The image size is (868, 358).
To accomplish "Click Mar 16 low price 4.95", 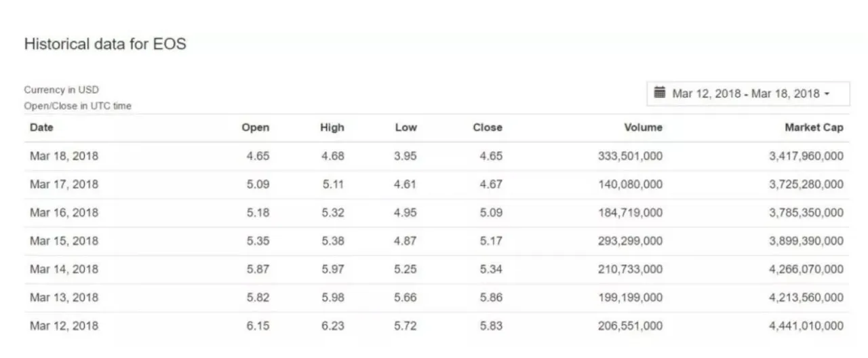I will [406, 213].
